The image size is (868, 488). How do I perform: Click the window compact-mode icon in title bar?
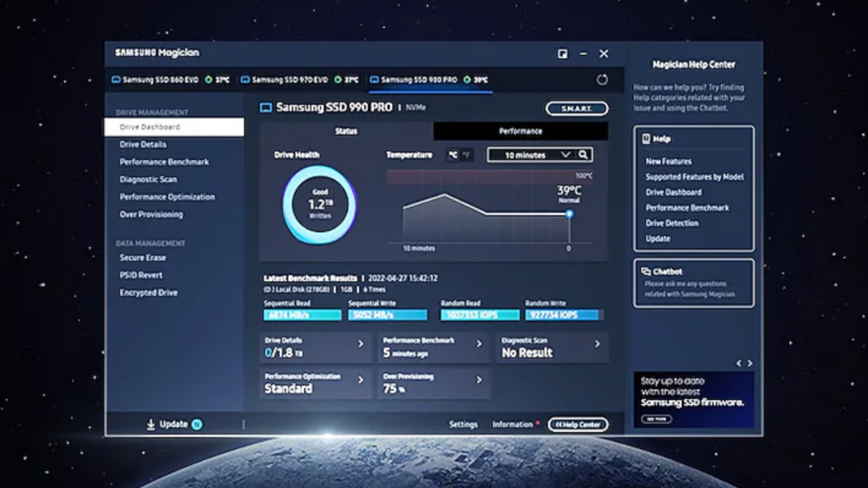[563, 53]
